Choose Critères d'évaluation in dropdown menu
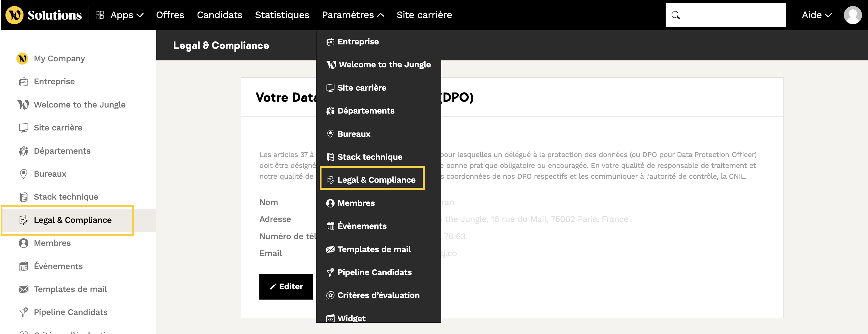Image resolution: width=868 pixels, height=334 pixels. (378, 295)
